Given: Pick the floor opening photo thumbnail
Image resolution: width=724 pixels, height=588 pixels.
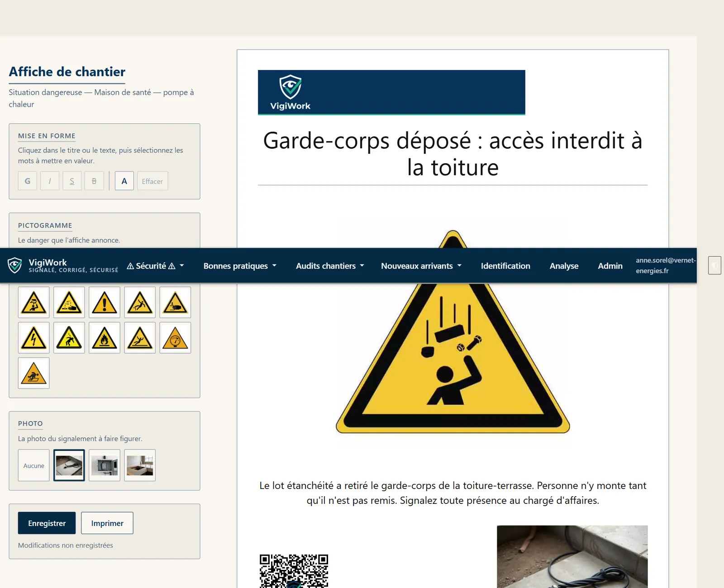Looking at the screenshot, I should tap(140, 465).
